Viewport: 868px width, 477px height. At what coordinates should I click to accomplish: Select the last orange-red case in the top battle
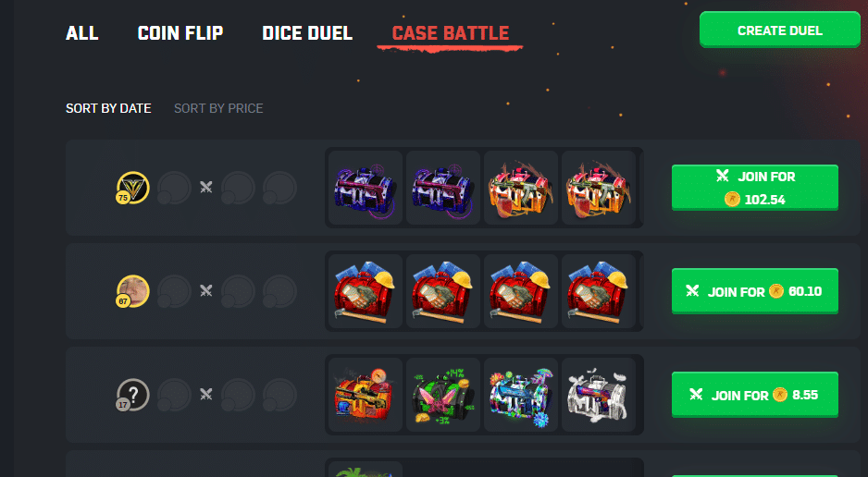click(599, 188)
